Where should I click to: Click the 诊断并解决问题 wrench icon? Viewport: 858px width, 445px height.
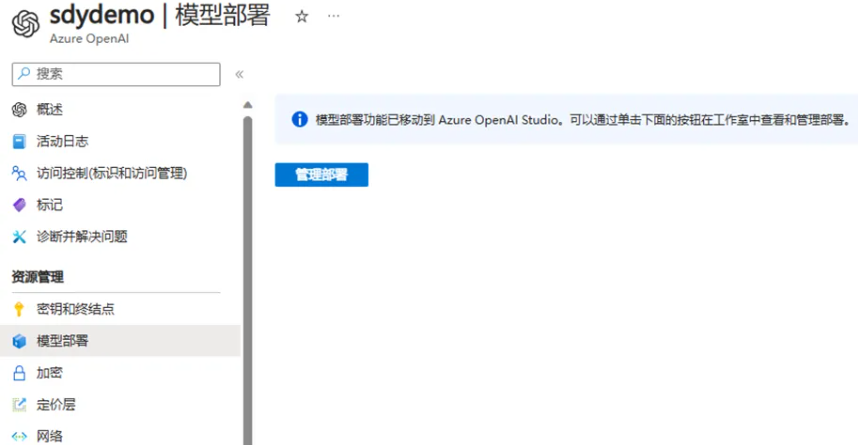(19, 237)
